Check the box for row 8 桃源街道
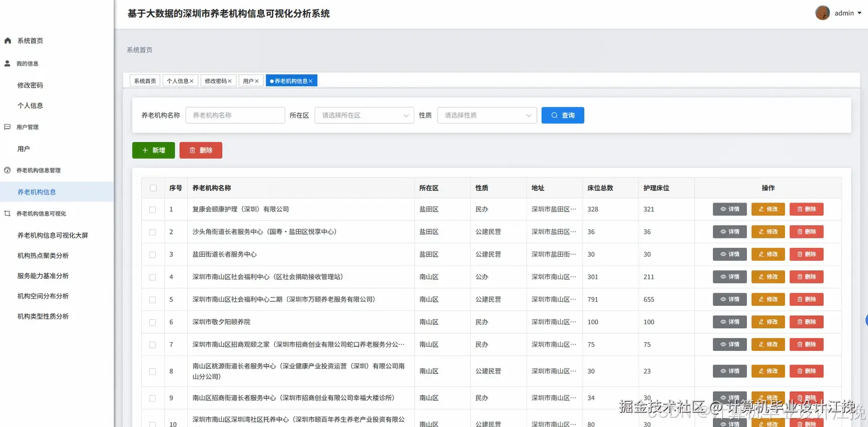The image size is (868, 427). 153,371
